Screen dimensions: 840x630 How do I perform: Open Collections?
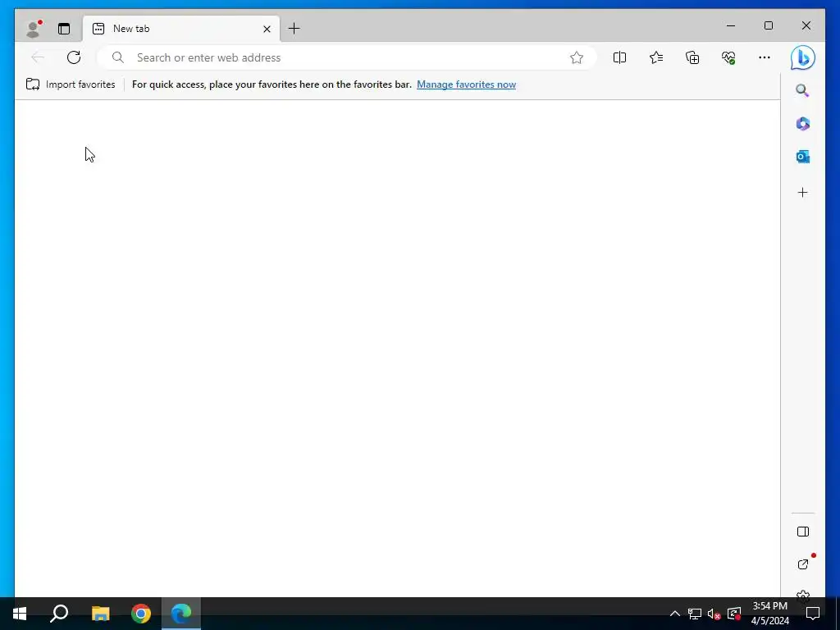[x=692, y=57]
